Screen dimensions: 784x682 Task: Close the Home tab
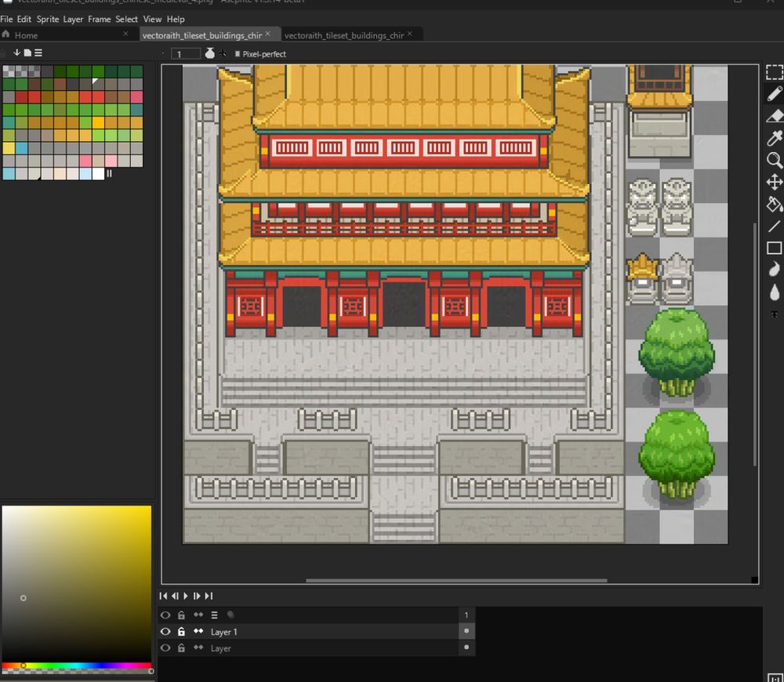click(x=125, y=34)
